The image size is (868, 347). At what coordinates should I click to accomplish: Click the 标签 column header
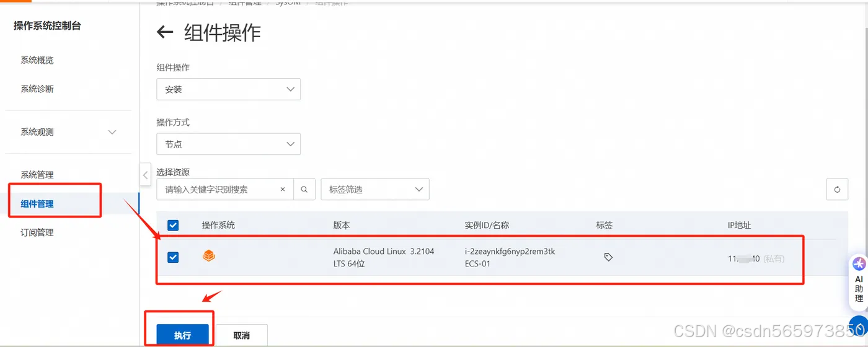(604, 226)
